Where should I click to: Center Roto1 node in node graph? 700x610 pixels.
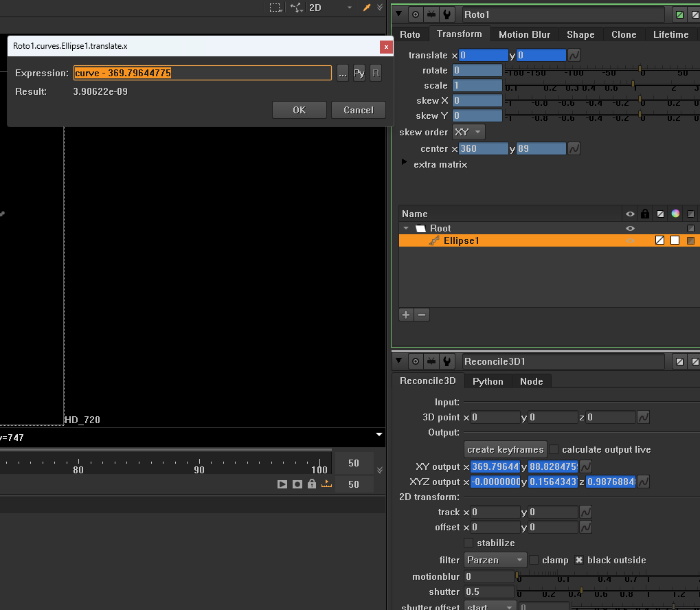[415, 14]
